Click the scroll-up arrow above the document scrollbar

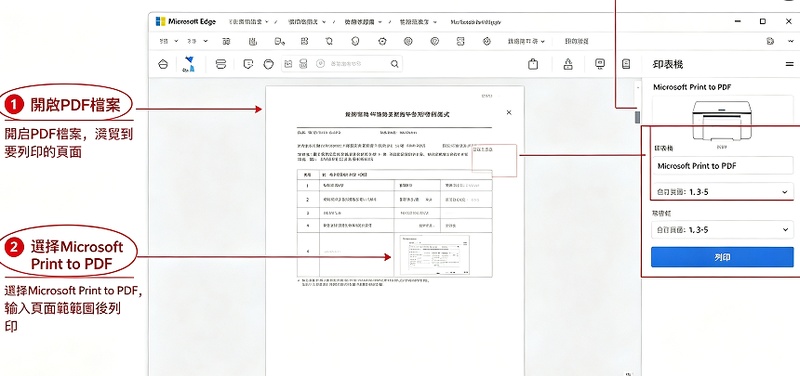[637, 88]
